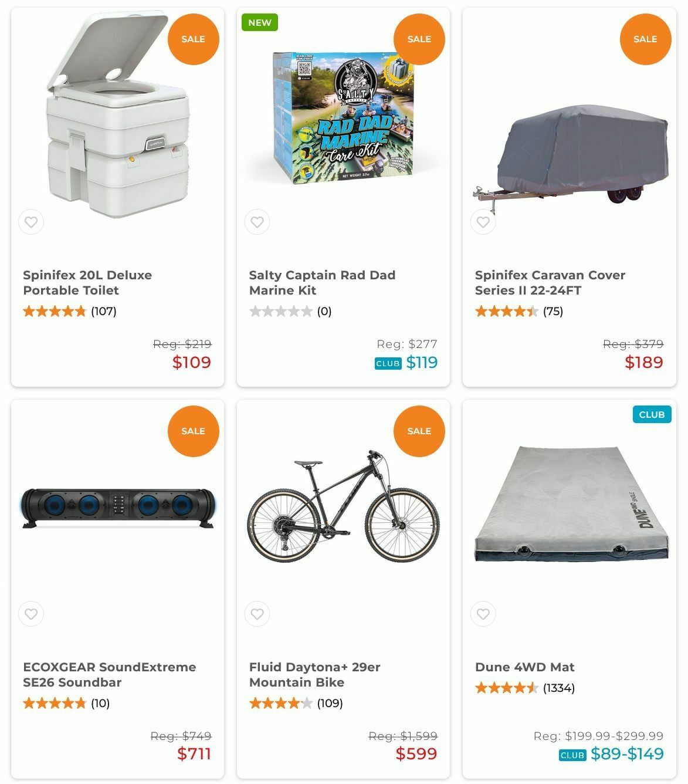Favorite the Spinifex 20L Deluxe Portable Toilet
The image size is (688, 784).
pos(31,222)
